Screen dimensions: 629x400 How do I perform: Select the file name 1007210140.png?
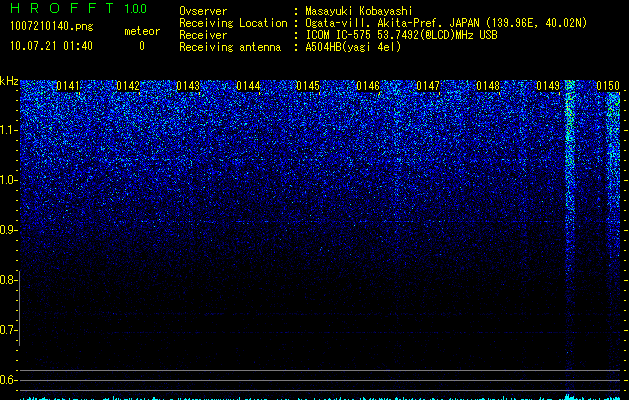(x=52, y=26)
